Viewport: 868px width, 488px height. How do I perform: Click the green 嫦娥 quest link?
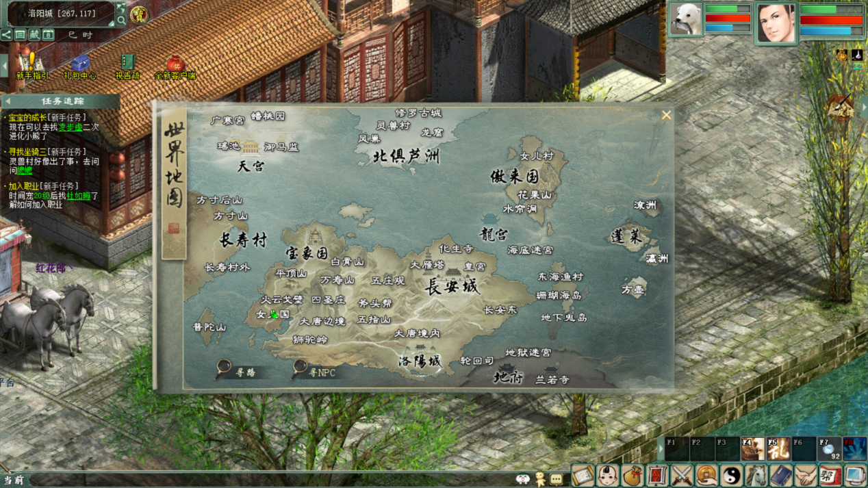click(24, 170)
